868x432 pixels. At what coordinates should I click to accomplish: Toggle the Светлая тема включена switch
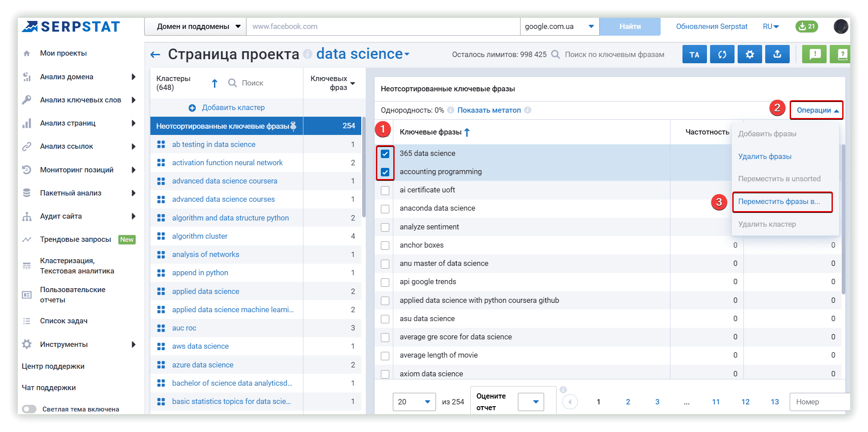point(29,409)
